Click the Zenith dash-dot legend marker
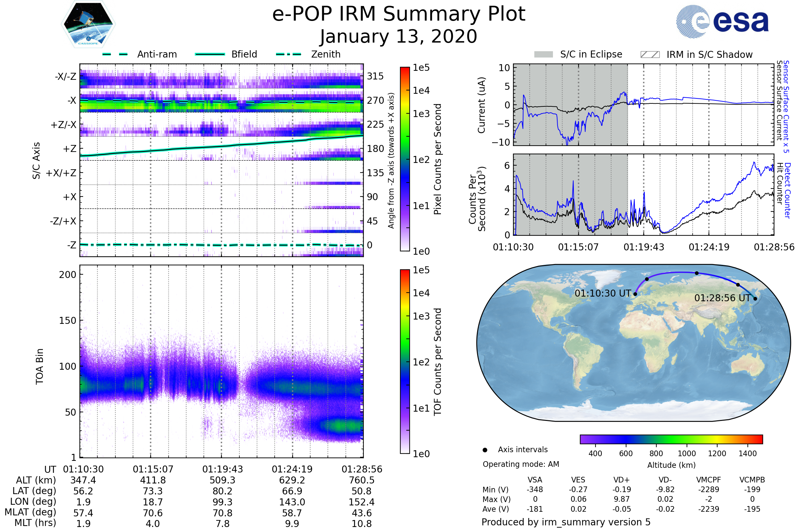This screenshot has width=798, height=532. point(289,54)
